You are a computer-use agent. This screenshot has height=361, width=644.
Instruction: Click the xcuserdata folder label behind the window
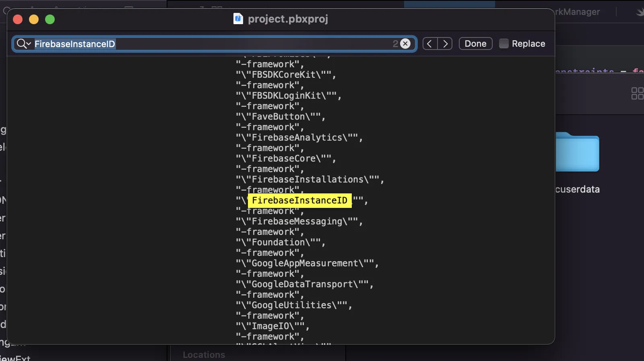[578, 189]
